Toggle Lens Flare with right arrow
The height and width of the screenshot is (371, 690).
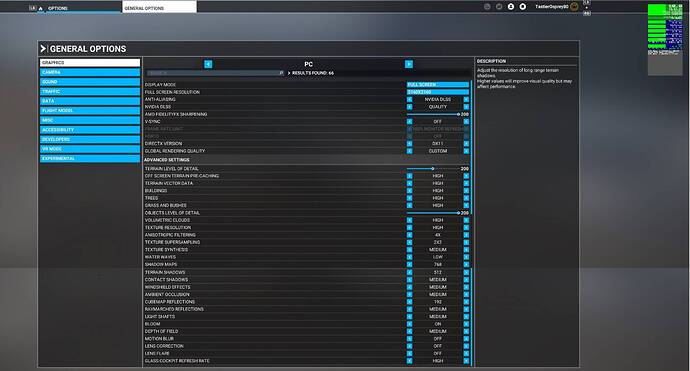coord(466,353)
